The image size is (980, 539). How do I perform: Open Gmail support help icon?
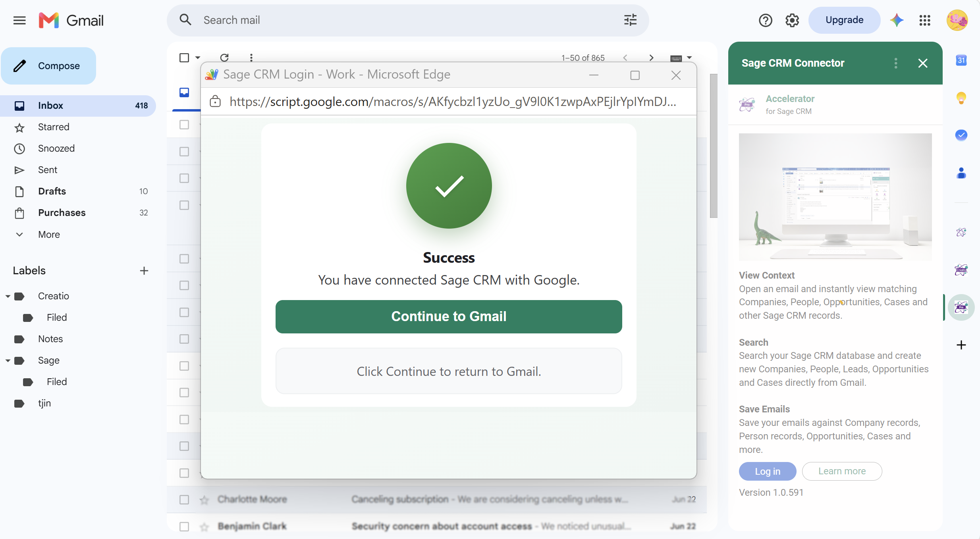(x=765, y=20)
